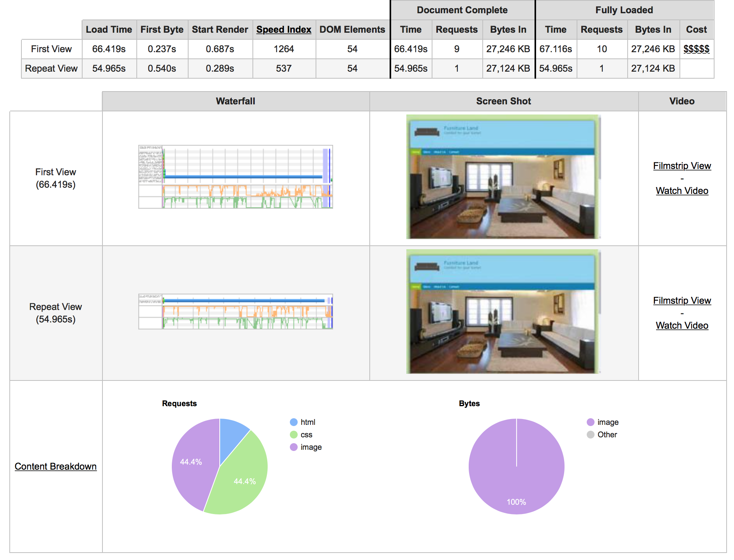View the First View screenshot image
The width and height of the screenshot is (734, 560).
coord(503,177)
